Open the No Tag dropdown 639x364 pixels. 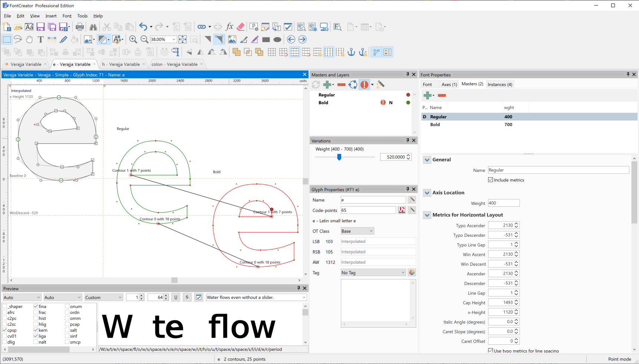373,272
